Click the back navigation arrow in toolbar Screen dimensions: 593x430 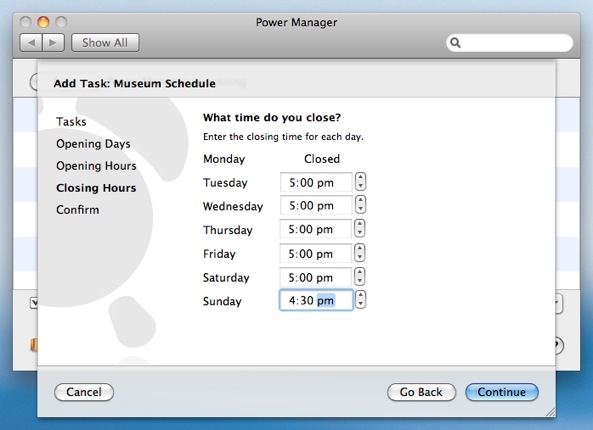pyautogui.click(x=31, y=43)
